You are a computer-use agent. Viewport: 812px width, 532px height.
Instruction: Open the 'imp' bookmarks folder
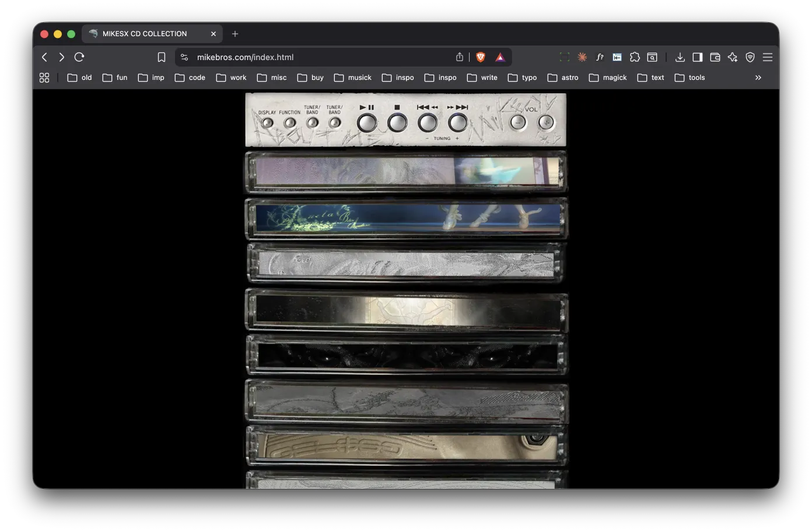(x=151, y=78)
